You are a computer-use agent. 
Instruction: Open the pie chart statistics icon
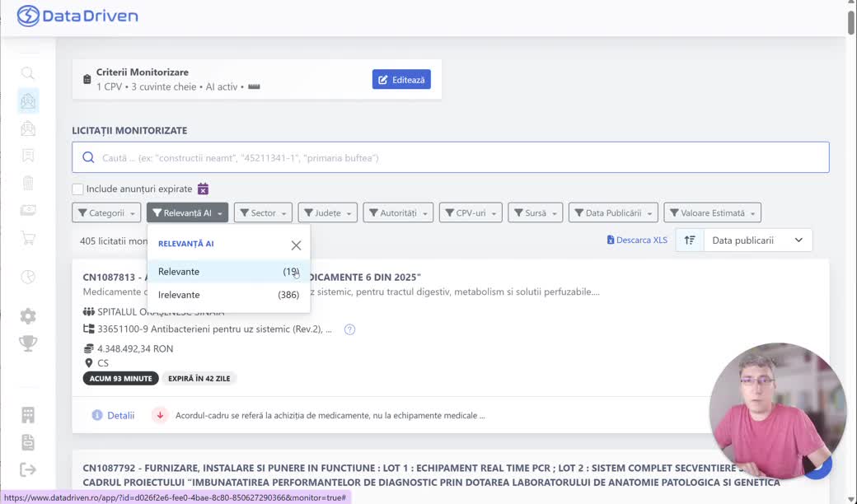pos(28,277)
